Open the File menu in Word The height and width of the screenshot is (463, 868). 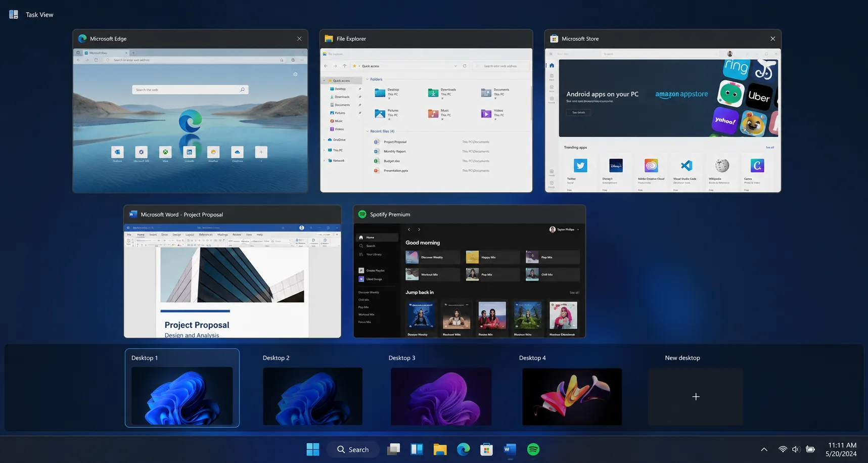(x=129, y=235)
